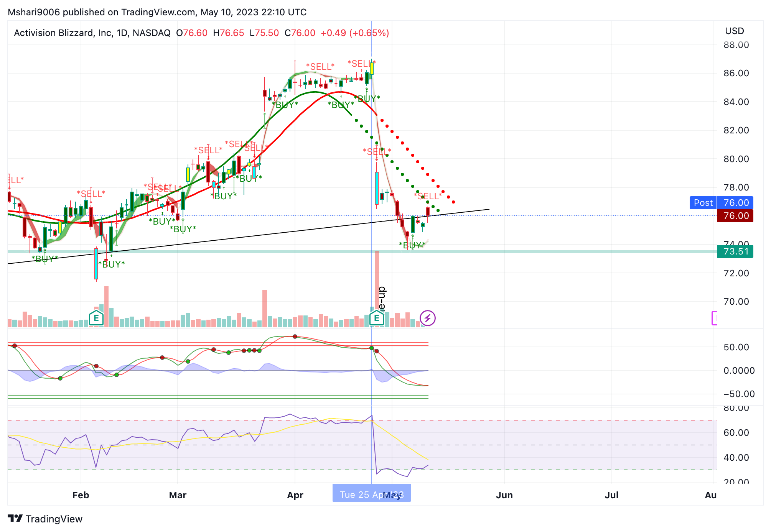The width and height of the screenshot is (771, 532).
Task: Click the 86.00 price scale label
Action: click(x=736, y=73)
